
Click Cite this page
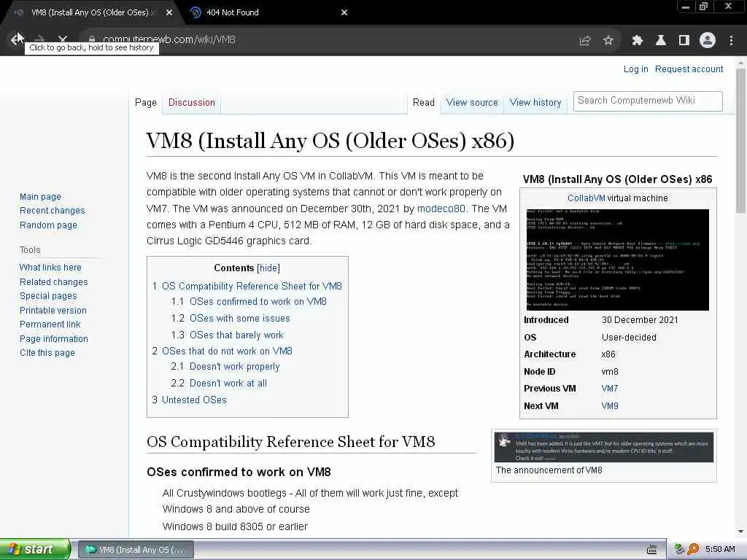[x=47, y=352]
